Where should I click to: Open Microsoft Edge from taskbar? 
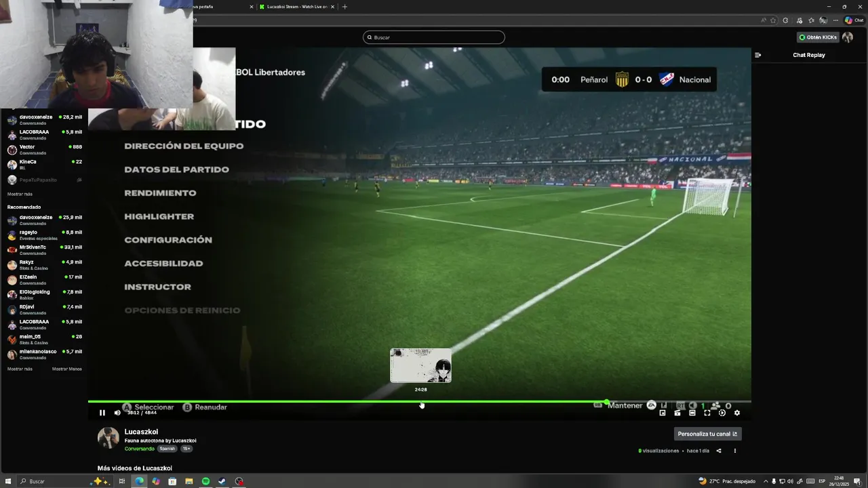pos(139,481)
